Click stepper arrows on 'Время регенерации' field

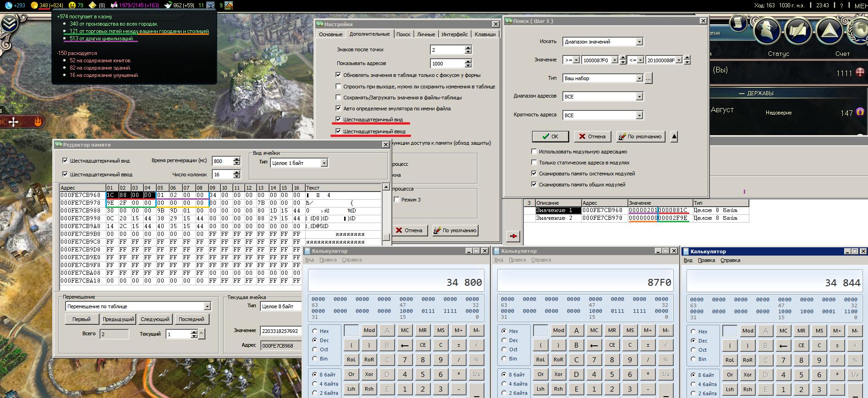point(236,161)
